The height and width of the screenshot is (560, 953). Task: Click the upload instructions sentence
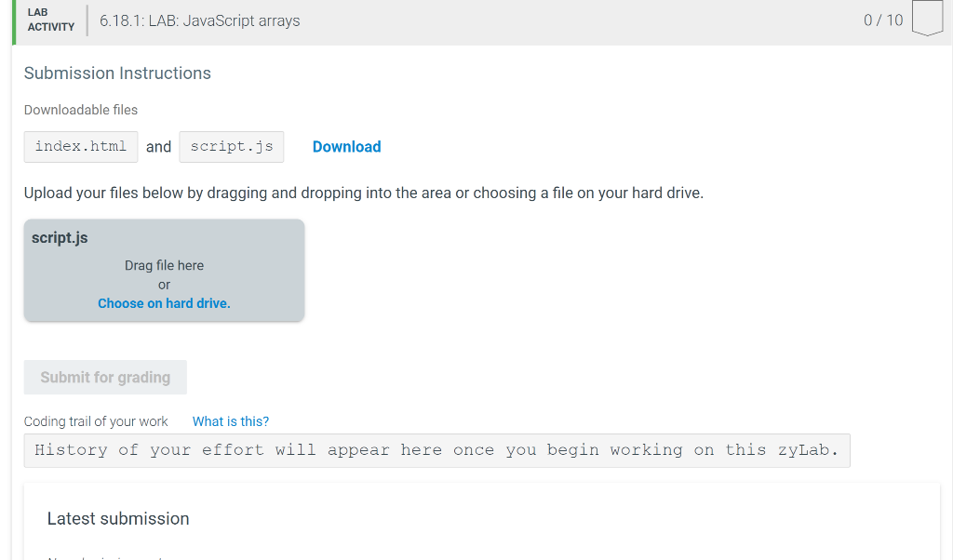coord(364,193)
